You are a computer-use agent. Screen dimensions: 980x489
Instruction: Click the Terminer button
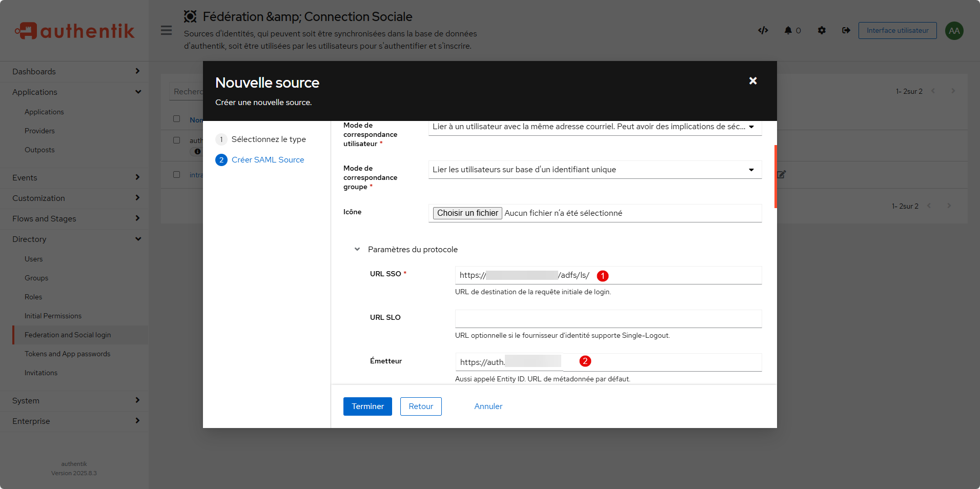[367, 406]
